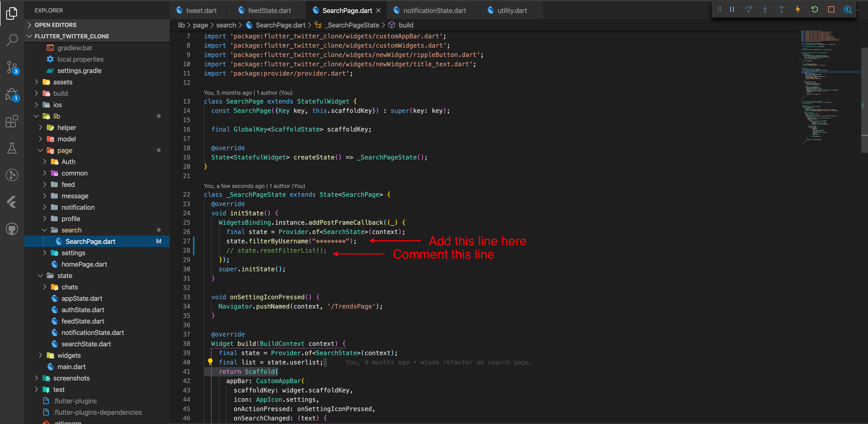Step into the current function
Viewport: 868px width, 424px height.
point(765,9)
